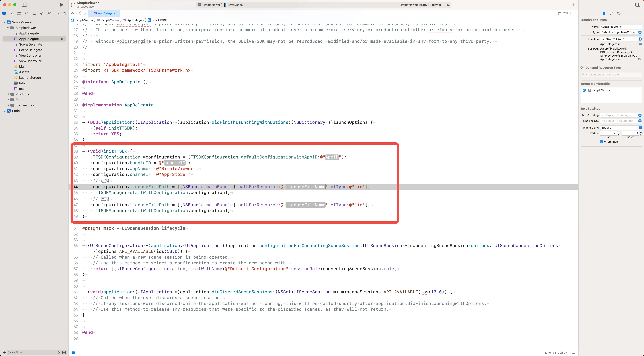This screenshot has height=356, width=644.
Task: Add an editor pane on the right
Action: click(x=574, y=13)
